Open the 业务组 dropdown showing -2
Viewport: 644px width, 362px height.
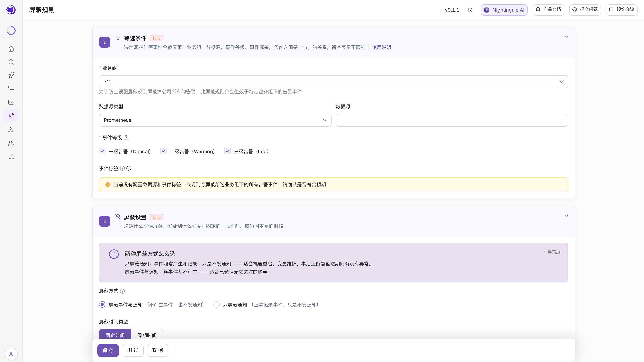point(333,82)
